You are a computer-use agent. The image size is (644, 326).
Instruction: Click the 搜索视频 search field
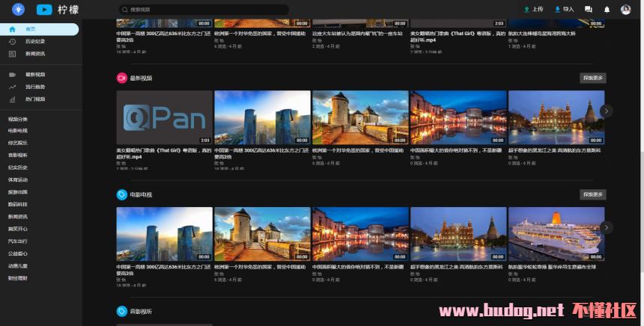[x=202, y=10]
